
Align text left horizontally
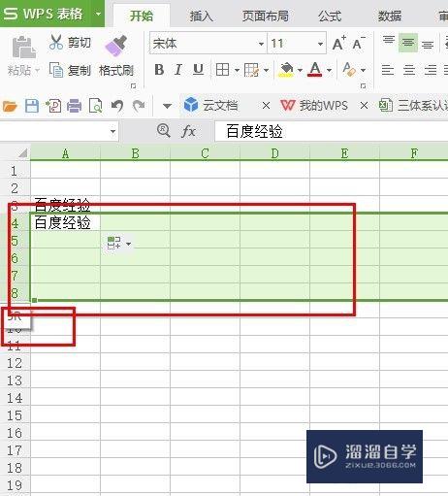click(388, 70)
